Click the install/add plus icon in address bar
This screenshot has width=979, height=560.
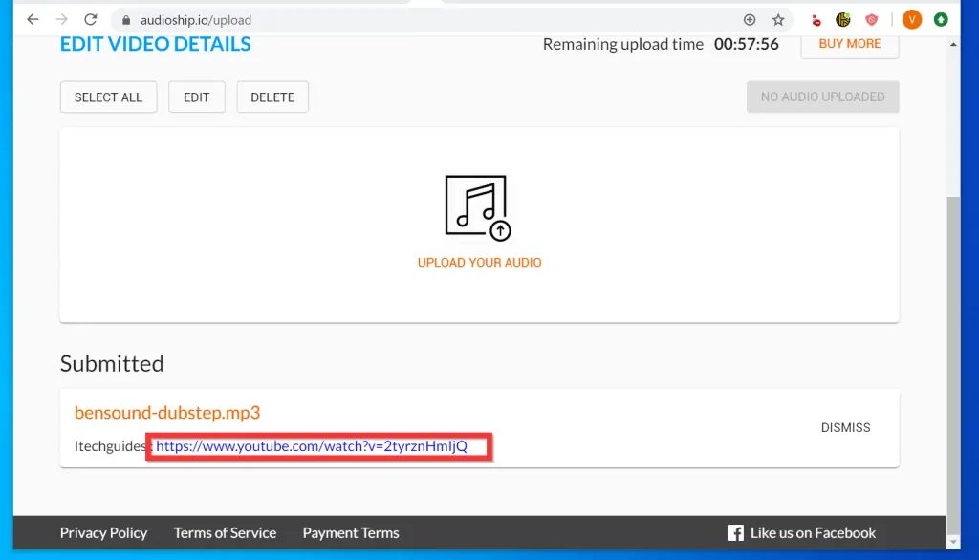[x=750, y=20]
